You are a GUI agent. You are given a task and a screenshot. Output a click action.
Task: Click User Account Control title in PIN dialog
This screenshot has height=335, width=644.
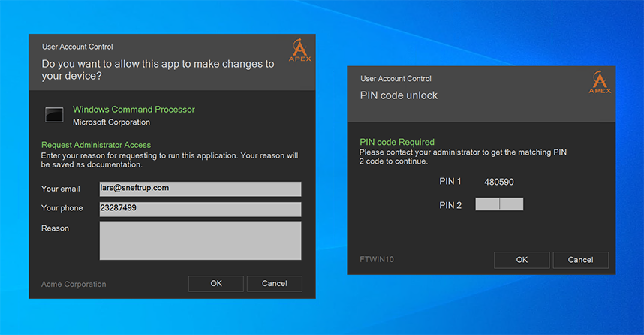coord(396,79)
